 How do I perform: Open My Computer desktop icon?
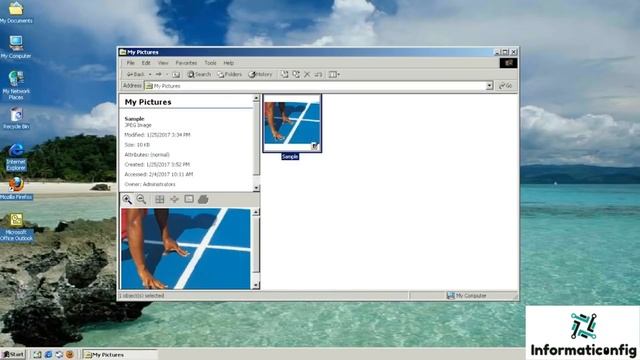tap(16, 47)
